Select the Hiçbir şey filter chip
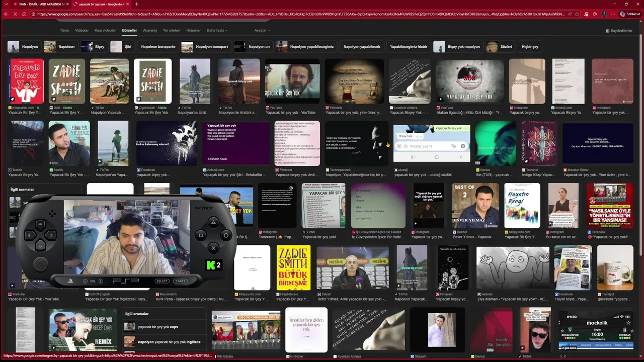Screen dimensions: 644x362 tap(530, 47)
